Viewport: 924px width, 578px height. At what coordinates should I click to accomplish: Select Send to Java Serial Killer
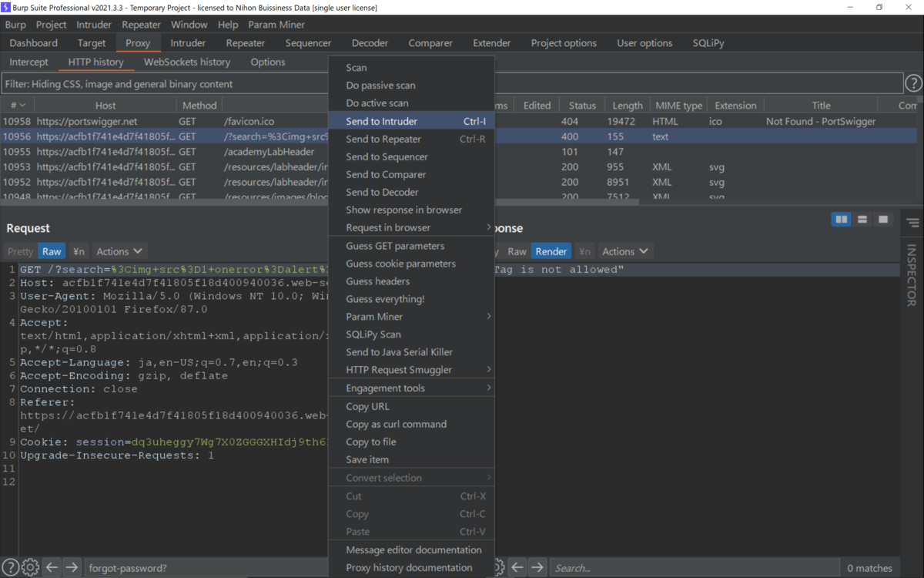[x=411, y=352]
